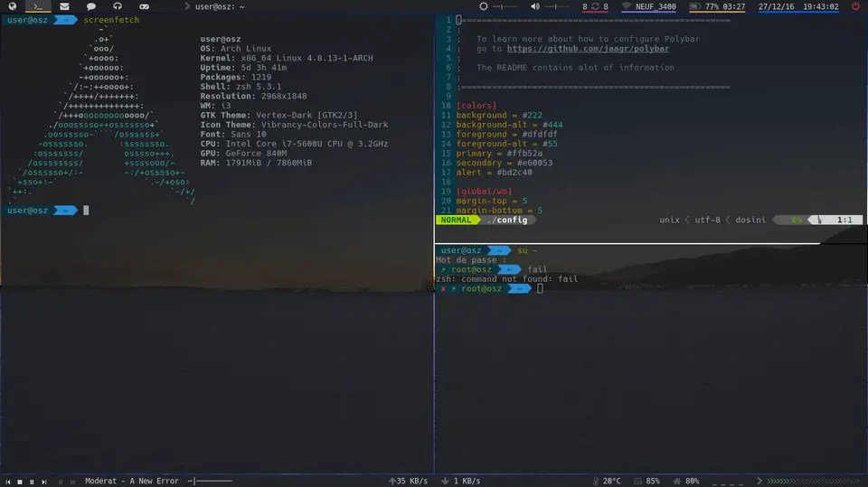Open the chat workspace speech bubble icon
Screen dimensions: 868x487
tap(90, 6)
